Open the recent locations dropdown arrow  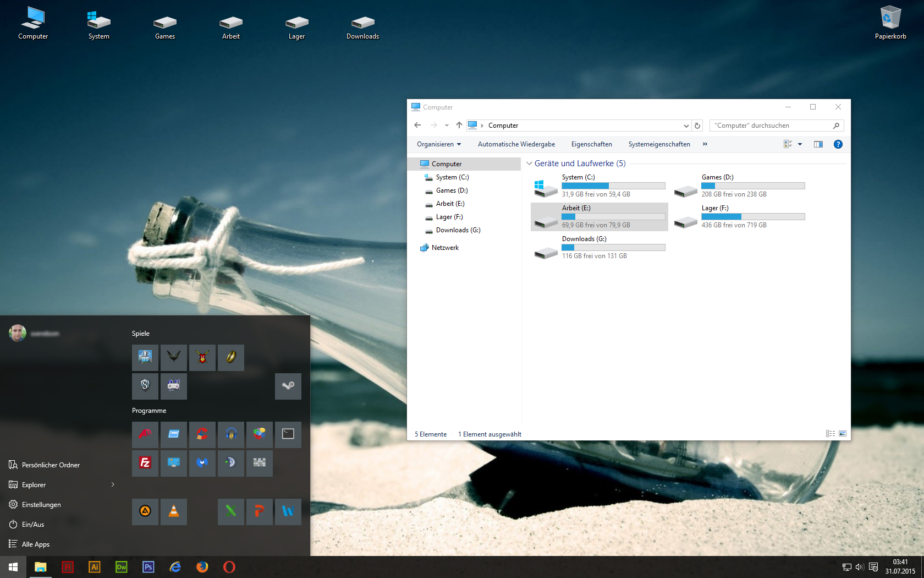pos(447,126)
